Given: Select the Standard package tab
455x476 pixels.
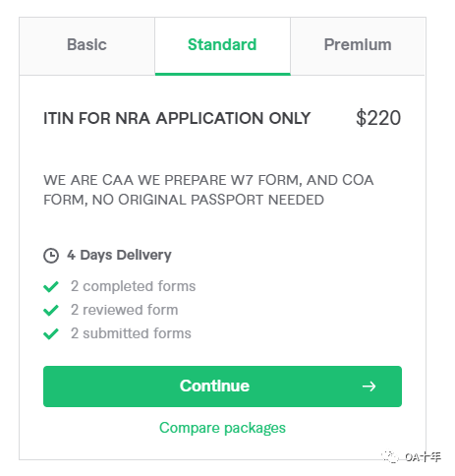Looking at the screenshot, I should [222, 46].
